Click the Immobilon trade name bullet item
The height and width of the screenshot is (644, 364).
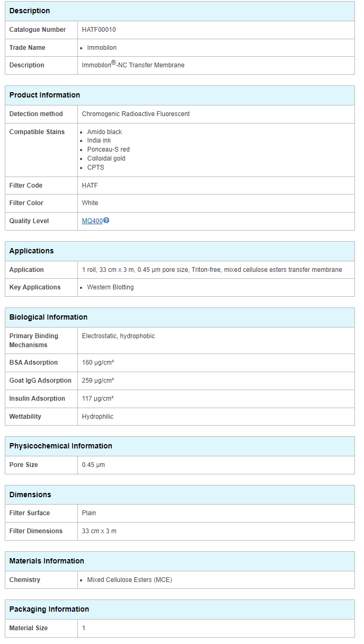[x=102, y=48]
